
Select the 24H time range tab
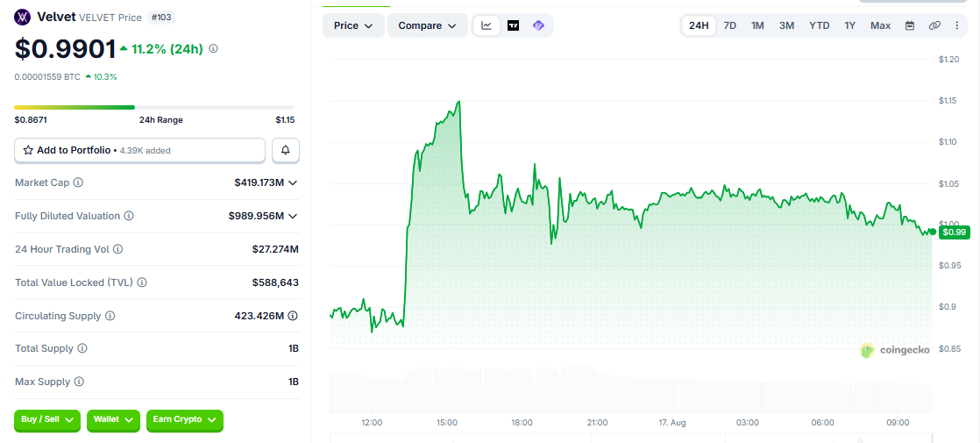[x=699, y=25]
